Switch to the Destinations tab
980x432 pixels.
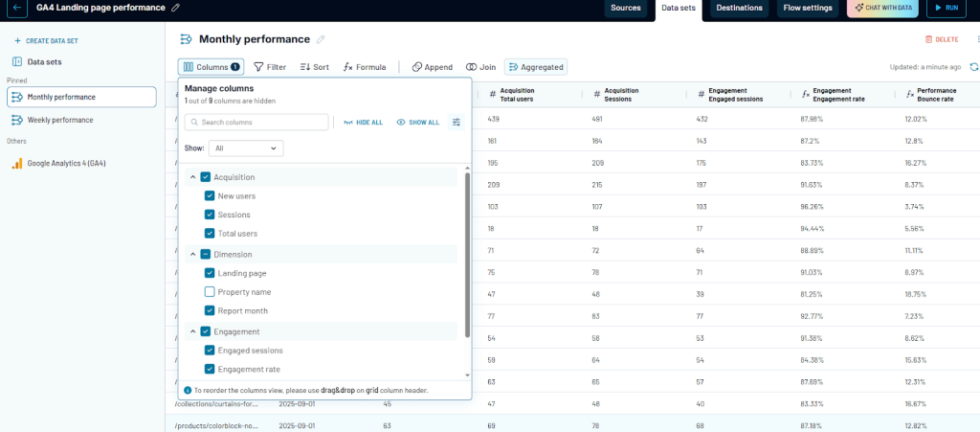pos(739,8)
